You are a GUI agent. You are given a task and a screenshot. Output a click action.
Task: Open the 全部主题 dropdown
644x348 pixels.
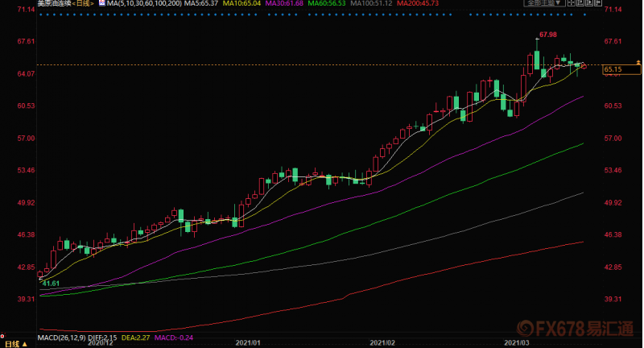pyautogui.click(x=543, y=4)
